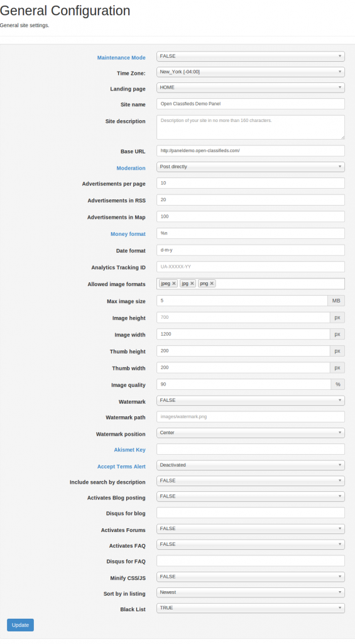Open the Maintenance Mode help link
The image size is (355, 644).
(121, 57)
